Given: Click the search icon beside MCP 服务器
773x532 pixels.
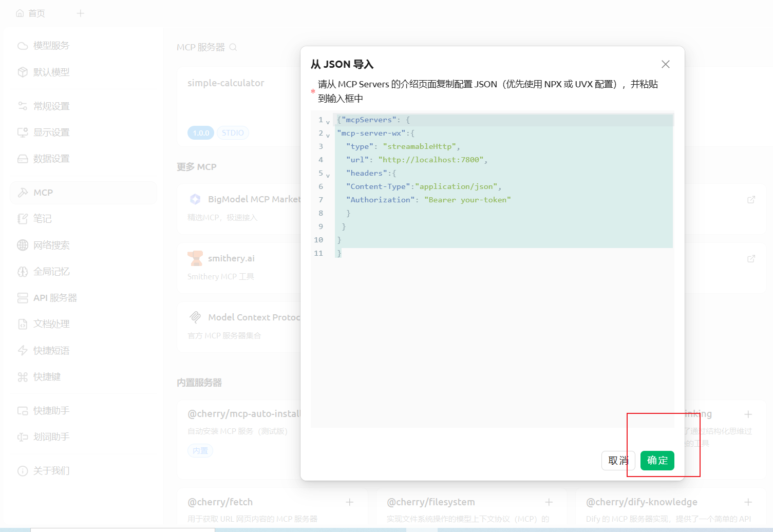Looking at the screenshot, I should 233,47.
